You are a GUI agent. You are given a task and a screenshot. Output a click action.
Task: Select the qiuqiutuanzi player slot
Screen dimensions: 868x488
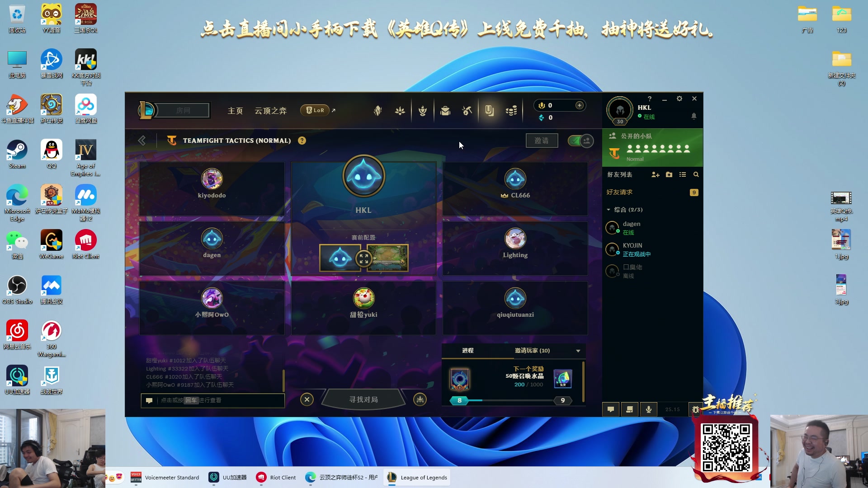pyautogui.click(x=515, y=308)
